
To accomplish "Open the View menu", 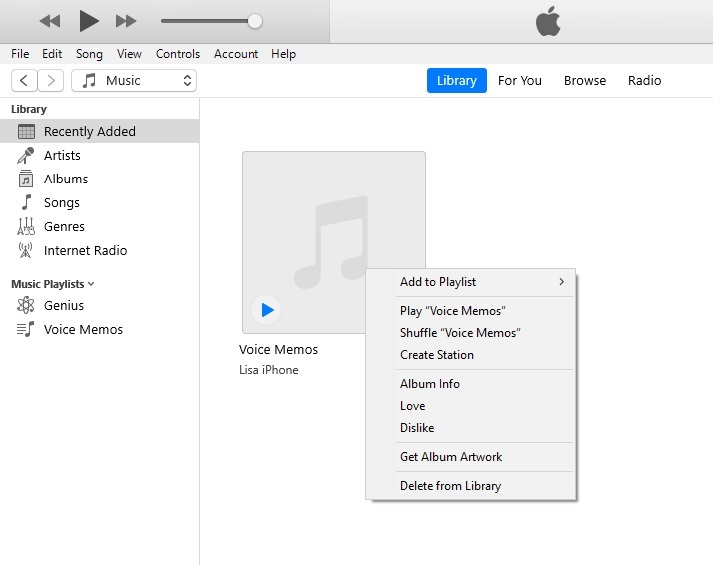I will click(129, 54).
